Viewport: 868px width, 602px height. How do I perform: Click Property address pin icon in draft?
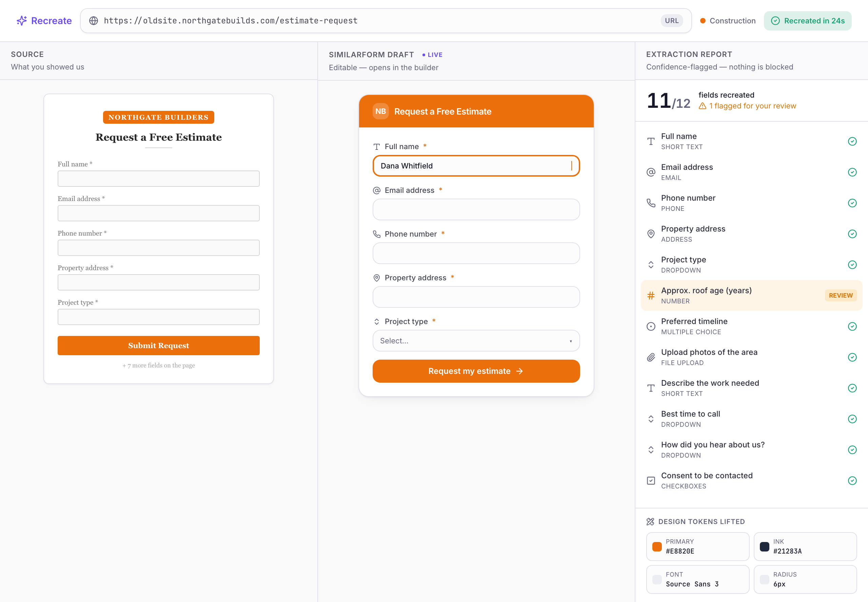pyautogui.click(x=376, y=278)
